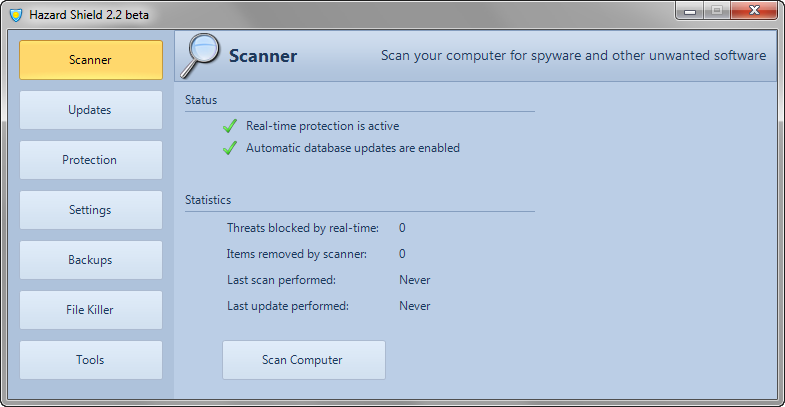Select the Backups section
Image resolution: width=785 pixels, height=407 pixels.
click(x=91, y=260)
